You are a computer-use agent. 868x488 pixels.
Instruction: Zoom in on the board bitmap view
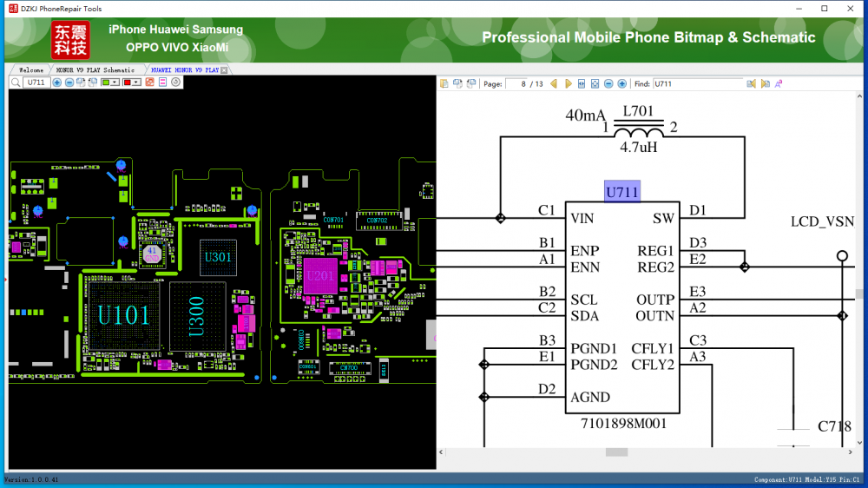pos(57,82)
